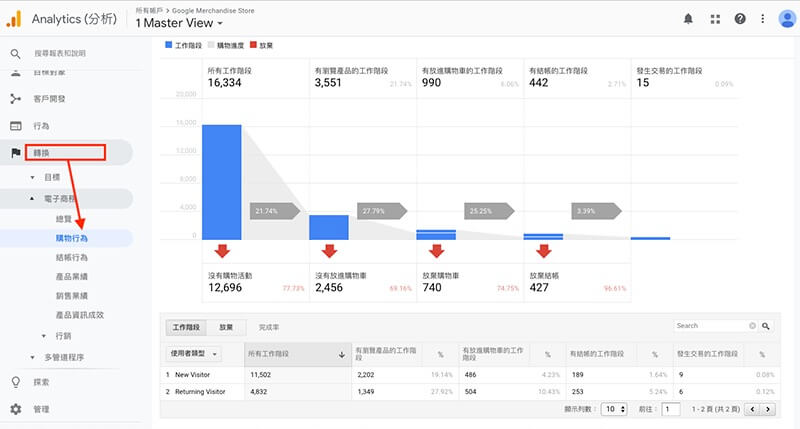The height and width of the screenshot is (429, 800).
Task: Click the 12,696 沒有購物活動 value
Action: click(225, 288)
